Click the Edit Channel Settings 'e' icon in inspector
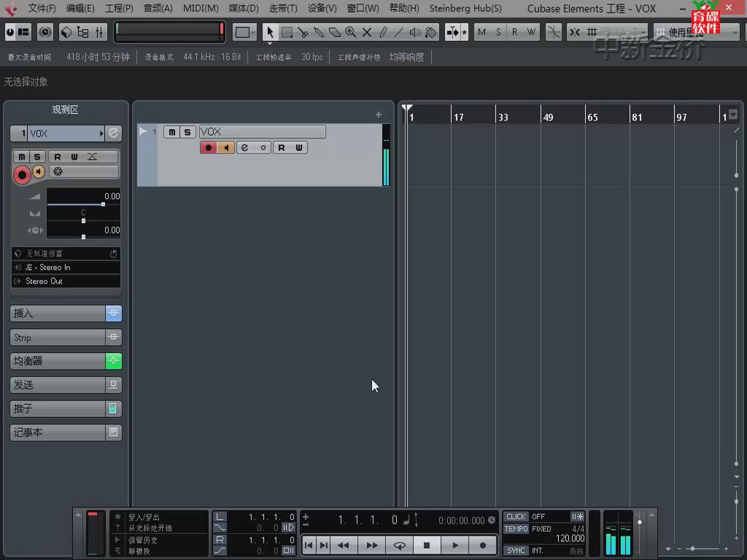 113,133
